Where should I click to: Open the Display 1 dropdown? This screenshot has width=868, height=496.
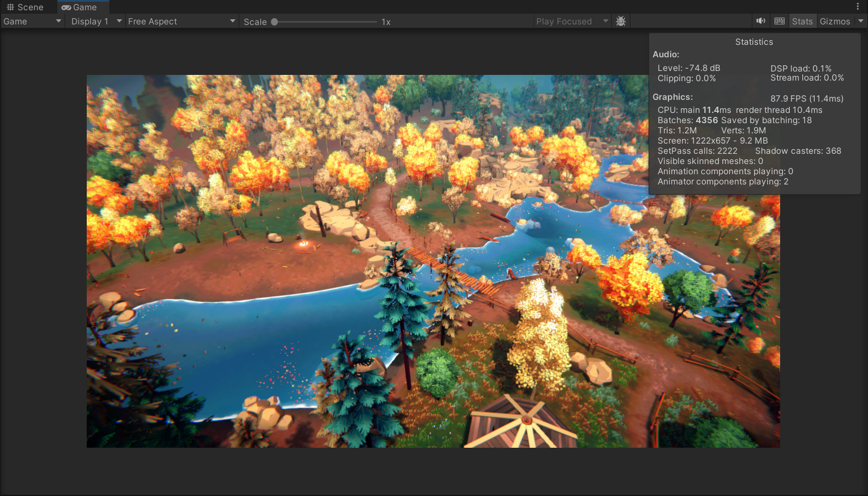click(96, 22)
